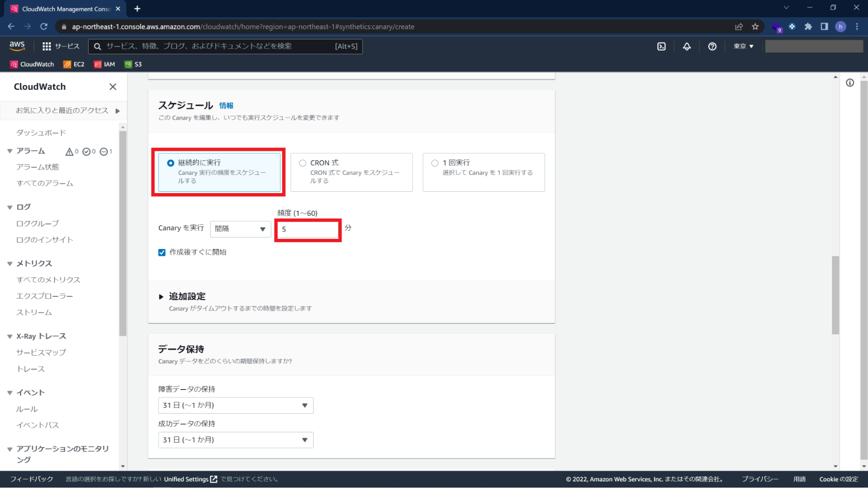Viewport: 868px width, 488px height.
Task: Click the in-alarm warning triangle counter
Action: [x=72, y=151]
